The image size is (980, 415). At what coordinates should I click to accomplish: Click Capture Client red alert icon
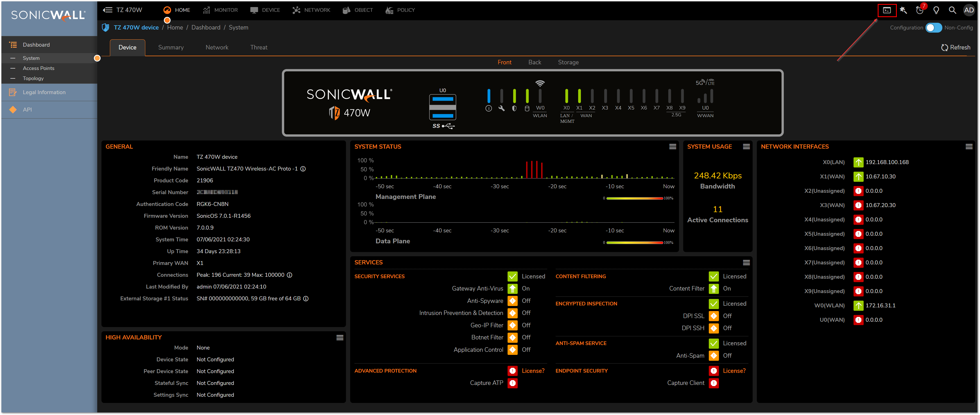714,384
